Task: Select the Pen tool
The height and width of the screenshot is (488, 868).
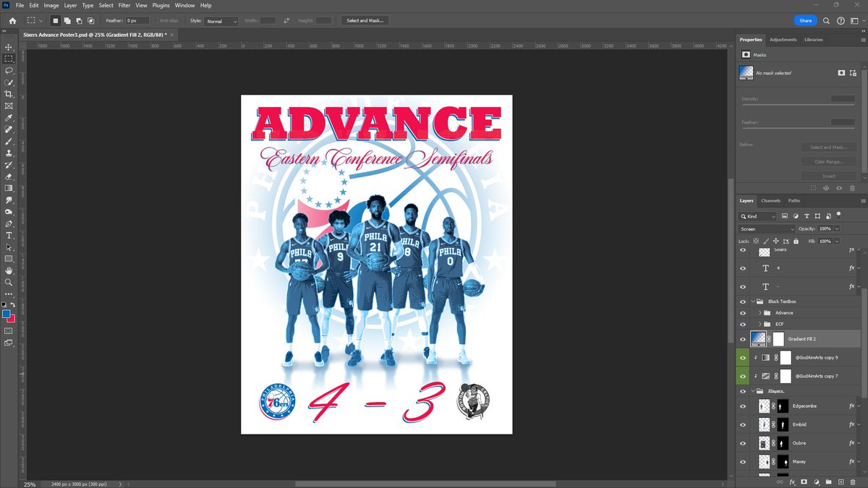Action: pos(9,223)
